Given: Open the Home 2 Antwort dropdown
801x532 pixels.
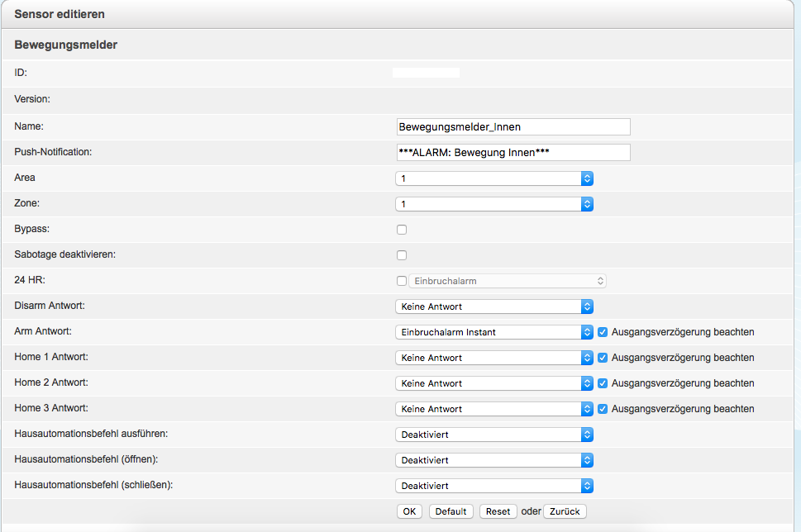Looking at the screenshot, I should pos(494,383).
